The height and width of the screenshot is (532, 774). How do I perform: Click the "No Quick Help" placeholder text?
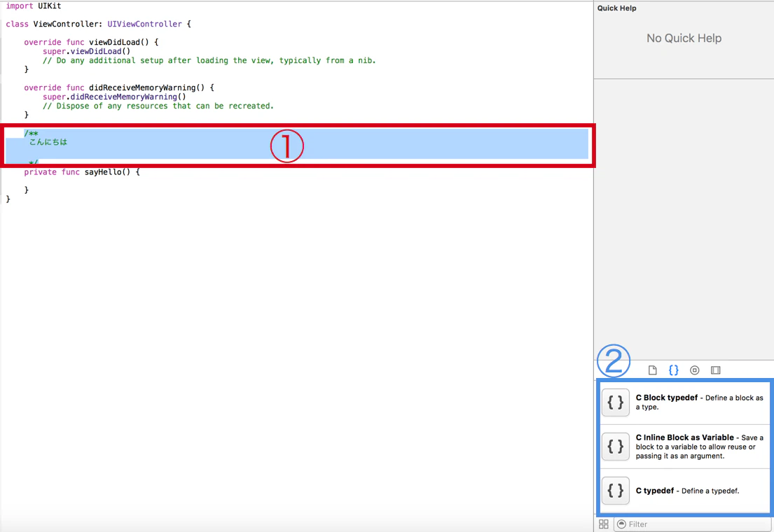684,38
